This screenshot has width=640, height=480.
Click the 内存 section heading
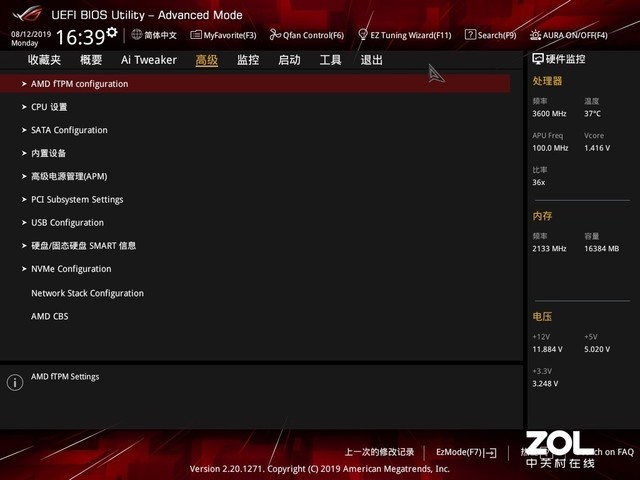542,216
